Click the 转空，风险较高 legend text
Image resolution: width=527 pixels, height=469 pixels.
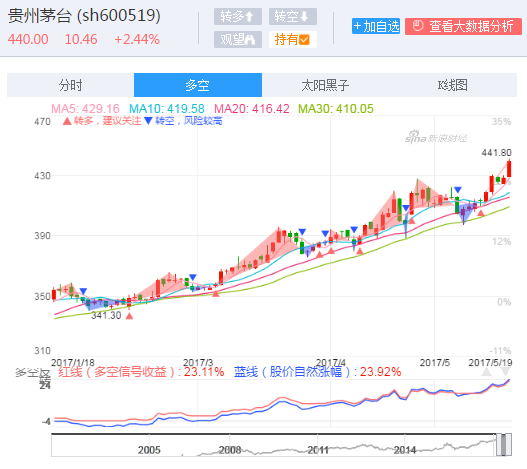pyautogui.click(x=189, y=121)
